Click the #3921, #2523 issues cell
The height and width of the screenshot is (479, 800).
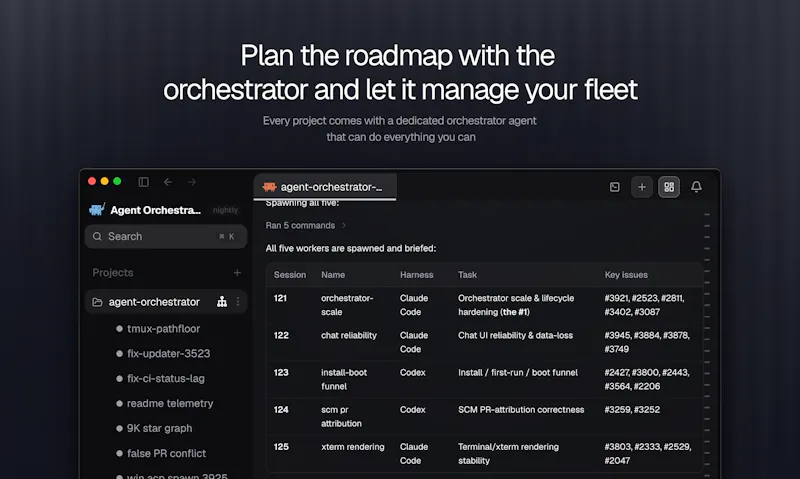click(x=644, y=305)
